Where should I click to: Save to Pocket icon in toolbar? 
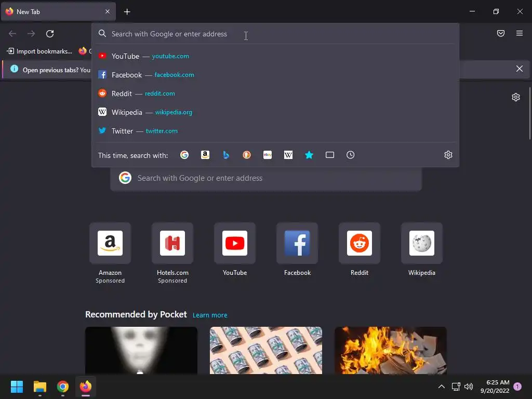click(x=501, y=33)
